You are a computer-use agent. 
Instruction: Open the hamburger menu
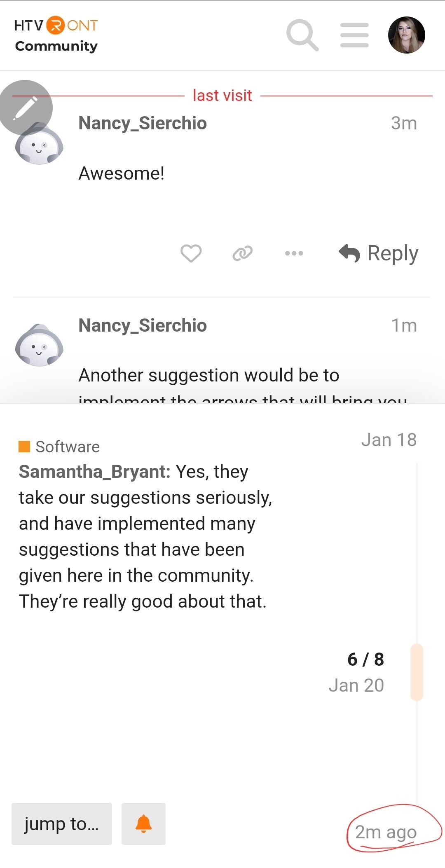click(x=354, y=35)
